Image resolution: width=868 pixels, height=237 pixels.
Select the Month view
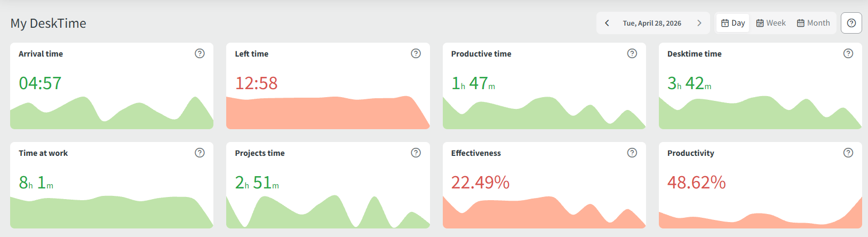(814, 23)
